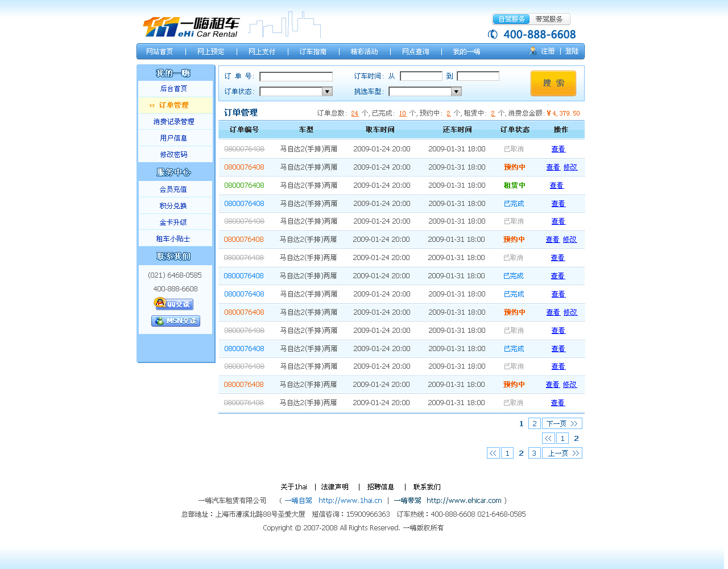Open 订车指南 in the navigation bar
The height and width of the screenshot is (569, 728).
(313, 52)
